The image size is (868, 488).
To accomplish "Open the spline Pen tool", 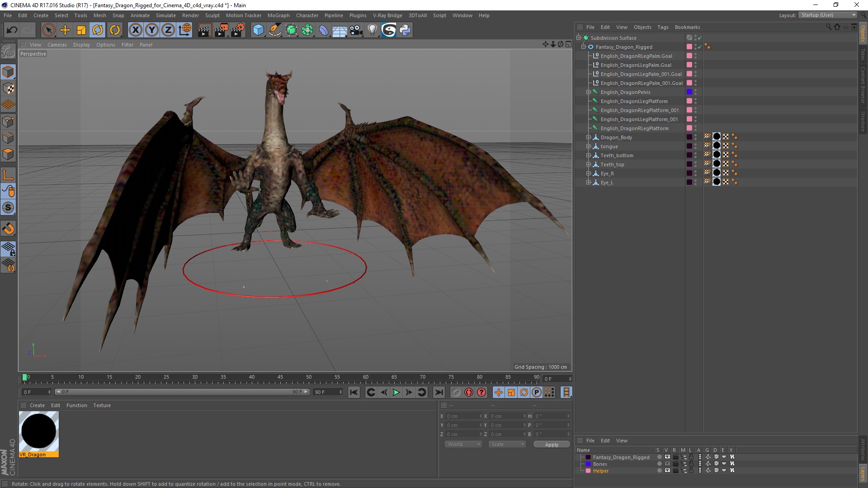I will [x=274, y=30].
